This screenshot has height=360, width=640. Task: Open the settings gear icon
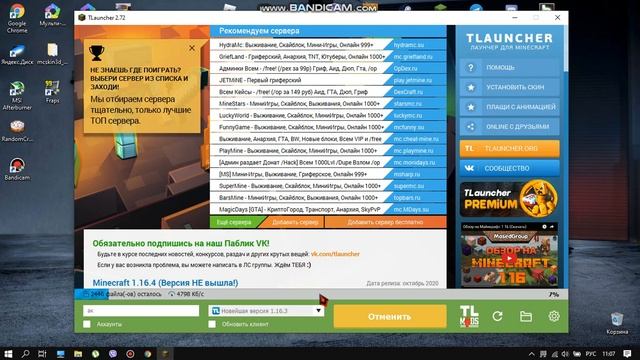(554, 316)
